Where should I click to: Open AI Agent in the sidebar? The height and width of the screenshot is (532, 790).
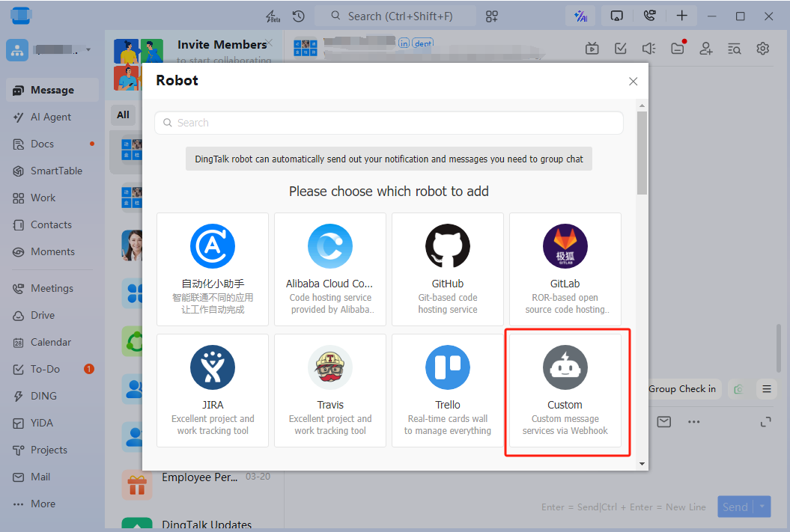pyautogui.click(x=51, y=117)
